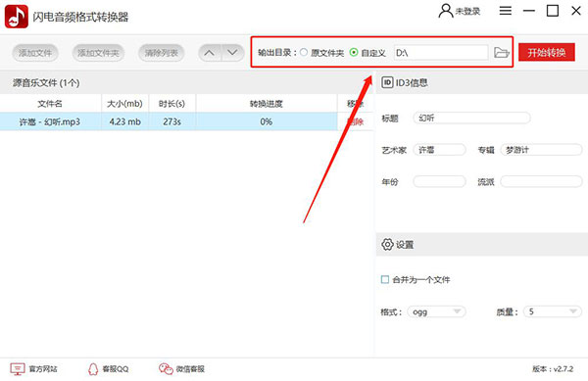Click the 微信客服 label
This screenshot has width=588, height=381.
click(190, 369)
